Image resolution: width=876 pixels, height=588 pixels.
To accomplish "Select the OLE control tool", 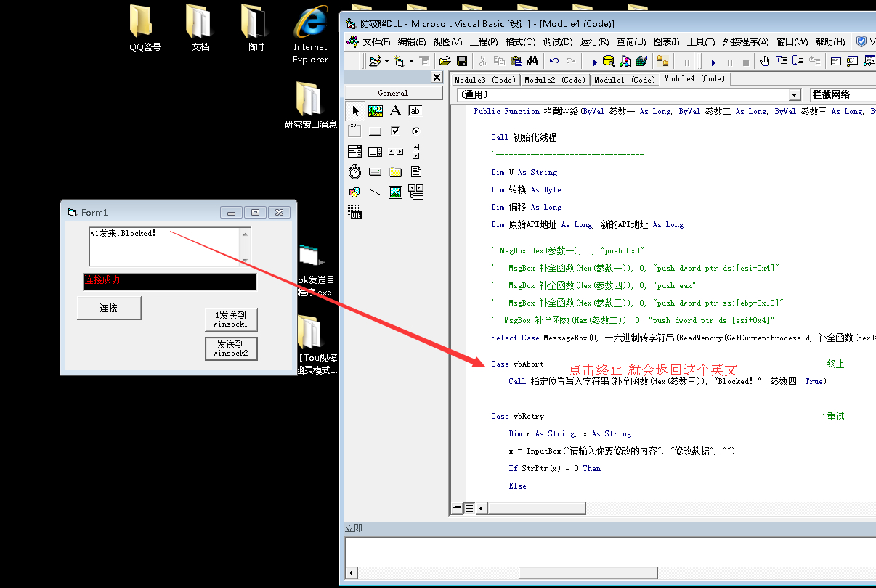I will point(355,213).
